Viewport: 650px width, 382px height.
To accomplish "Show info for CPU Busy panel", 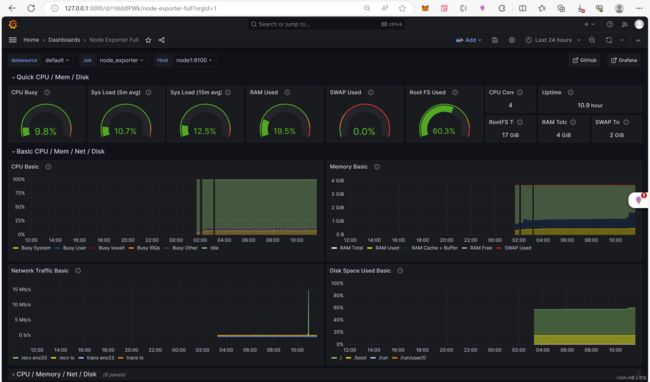I will point(47,92).
